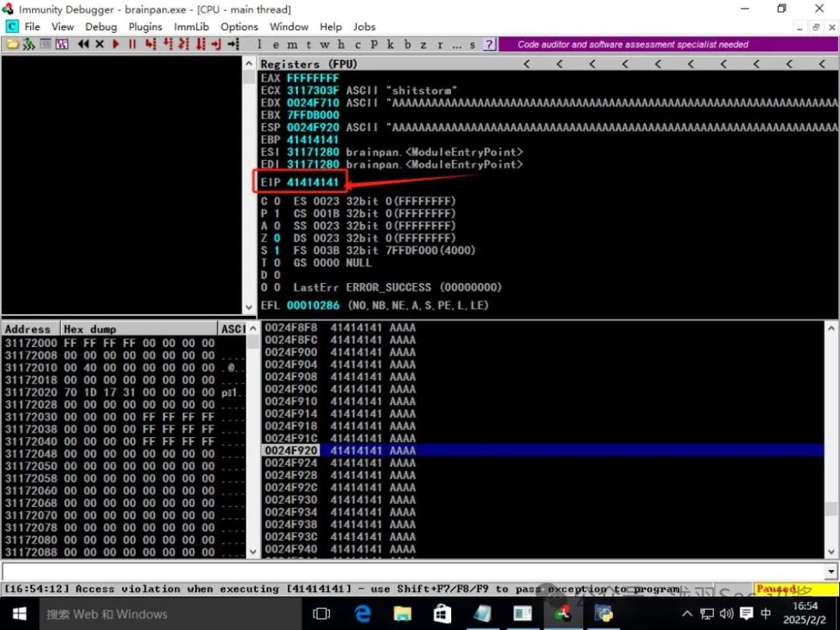The height and width of the screenshot is (630, 840).
Task: Click the ... toolbar button
Action: (457, 44)
